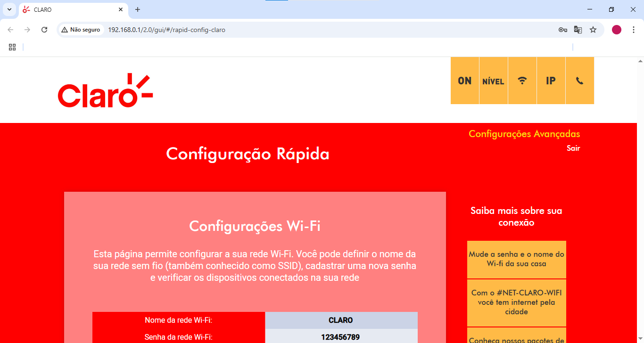Close the CLARO tab
Viewport: 644px width, 343px height.
(x=121, y=9)
